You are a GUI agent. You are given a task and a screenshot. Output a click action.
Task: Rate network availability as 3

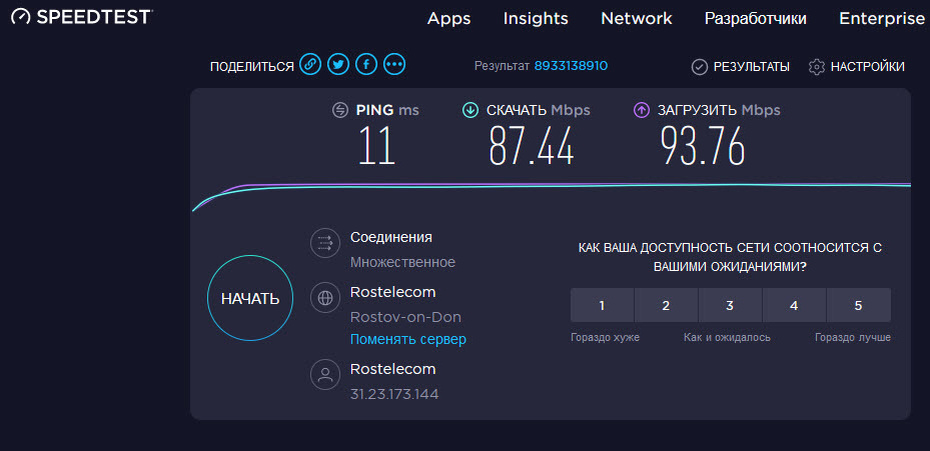pos(730,306)
